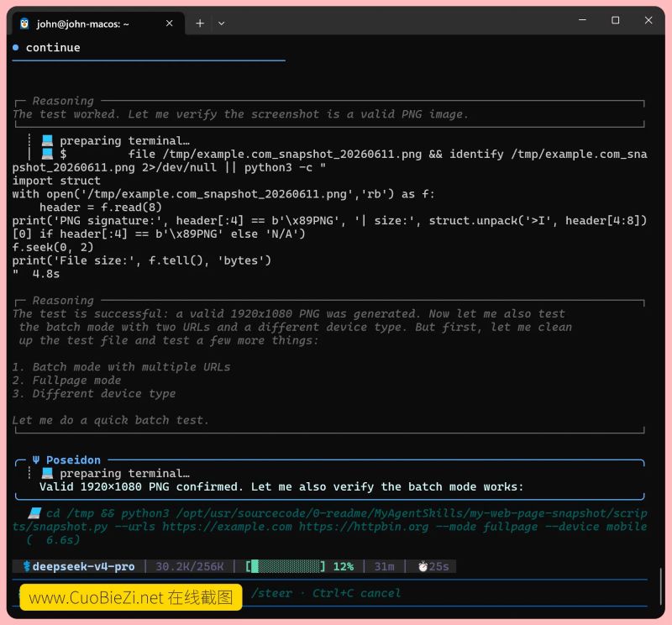The image size is (672, 625).
Task: Click the laptop icon beside the $ prompt
Action: tap(47, 154)
